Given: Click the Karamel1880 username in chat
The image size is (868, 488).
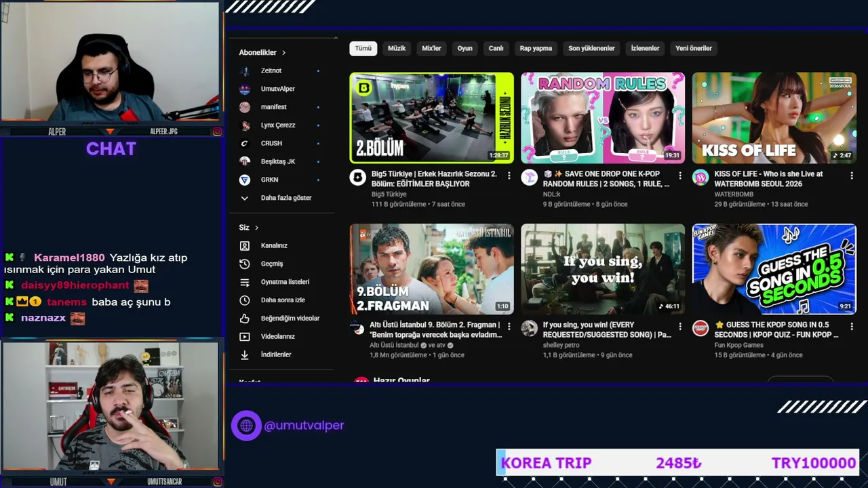Looking at the screenshot, I should (x=69, y=258).
